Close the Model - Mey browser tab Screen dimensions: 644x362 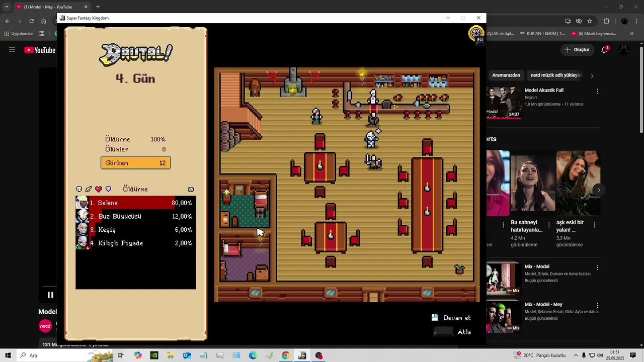tap(86, 7)
